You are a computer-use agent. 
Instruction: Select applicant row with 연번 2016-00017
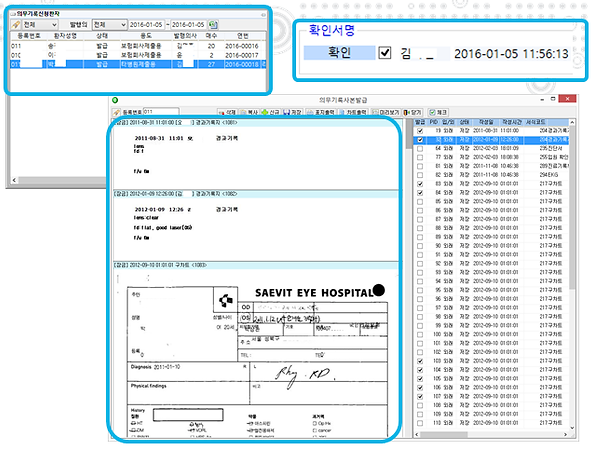(x=138, y=55)
